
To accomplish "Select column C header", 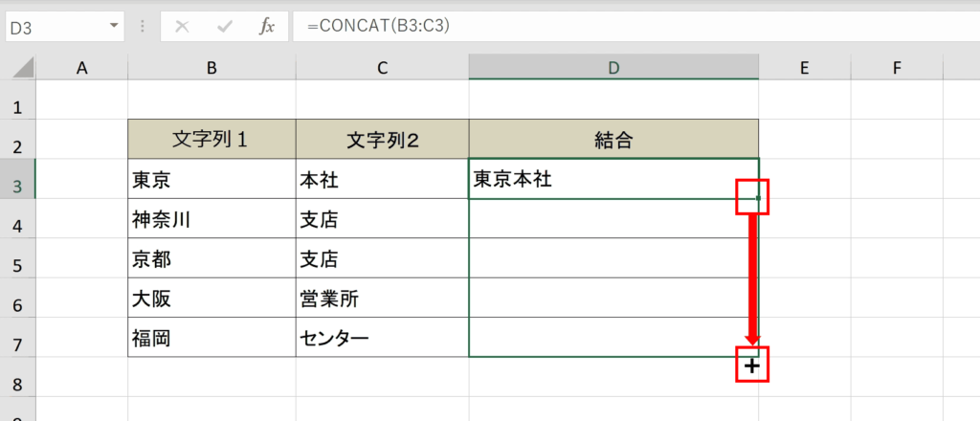I will pyautogui.click(x=383, y=68).
